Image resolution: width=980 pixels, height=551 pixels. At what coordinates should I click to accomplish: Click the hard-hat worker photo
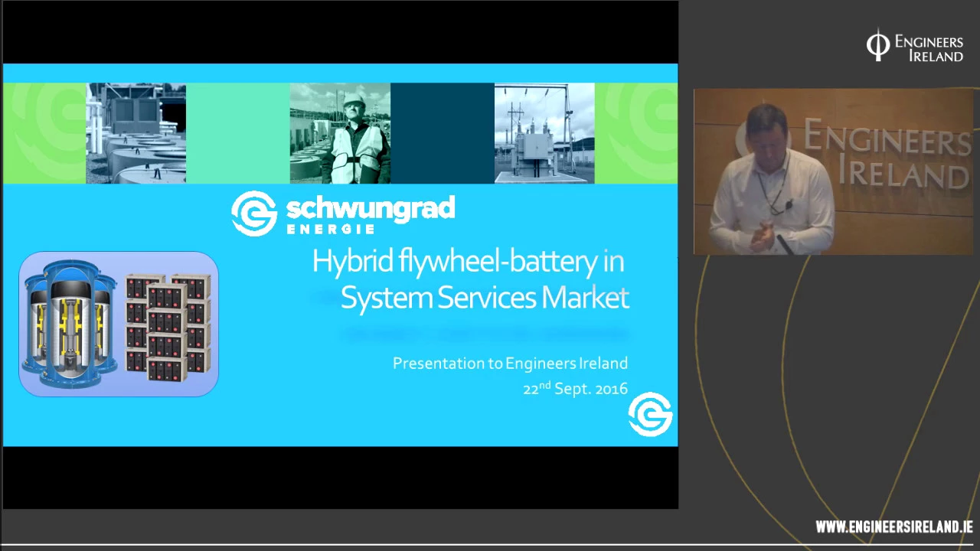pos(340,133)
